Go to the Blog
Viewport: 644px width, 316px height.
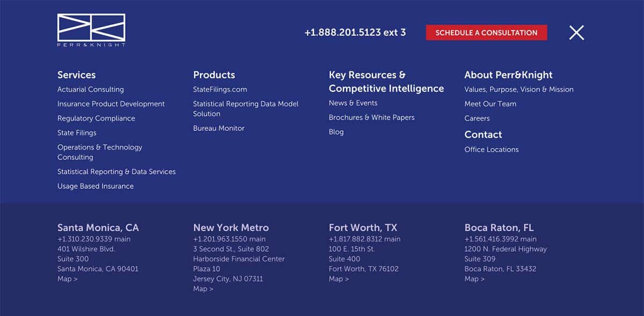(336, 132)
